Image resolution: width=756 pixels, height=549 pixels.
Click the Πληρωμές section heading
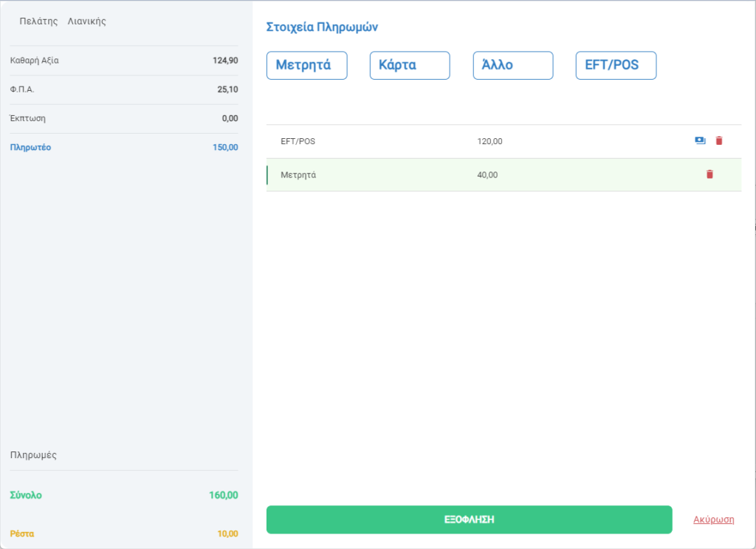33,455
